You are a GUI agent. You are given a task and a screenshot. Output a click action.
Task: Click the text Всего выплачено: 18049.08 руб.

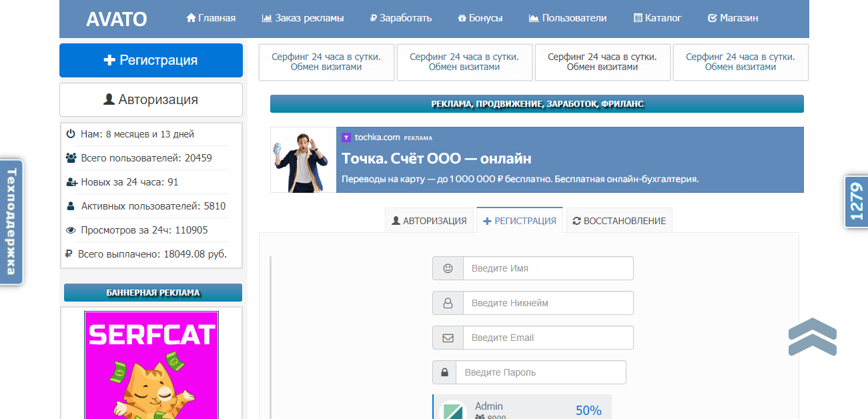point(153,254)
